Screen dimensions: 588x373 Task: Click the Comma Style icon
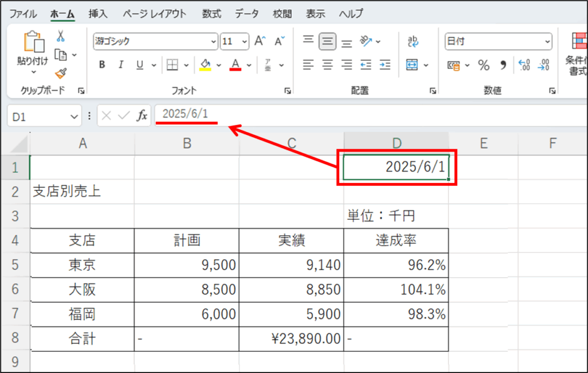[504, 65]
